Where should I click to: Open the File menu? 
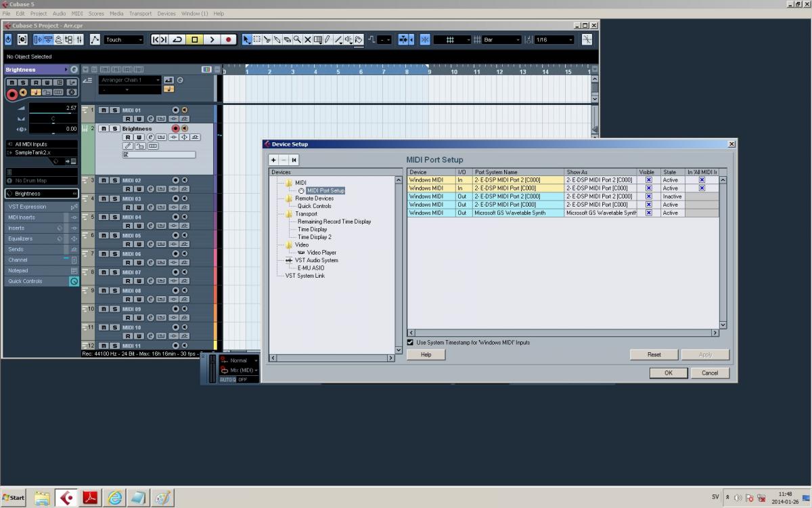[x=6, y=14]
